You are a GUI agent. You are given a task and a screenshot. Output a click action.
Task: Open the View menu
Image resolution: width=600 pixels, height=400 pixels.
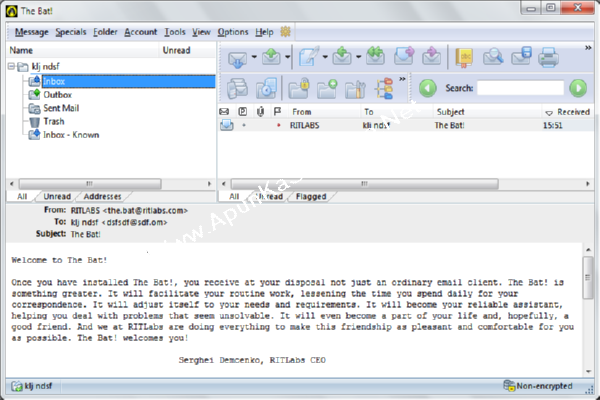point(201,32)
